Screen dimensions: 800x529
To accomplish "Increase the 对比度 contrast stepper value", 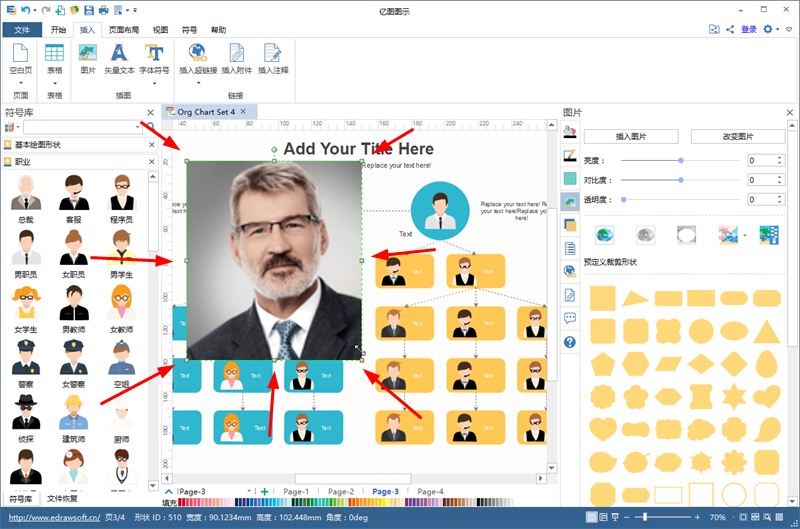I will [779, 176].
